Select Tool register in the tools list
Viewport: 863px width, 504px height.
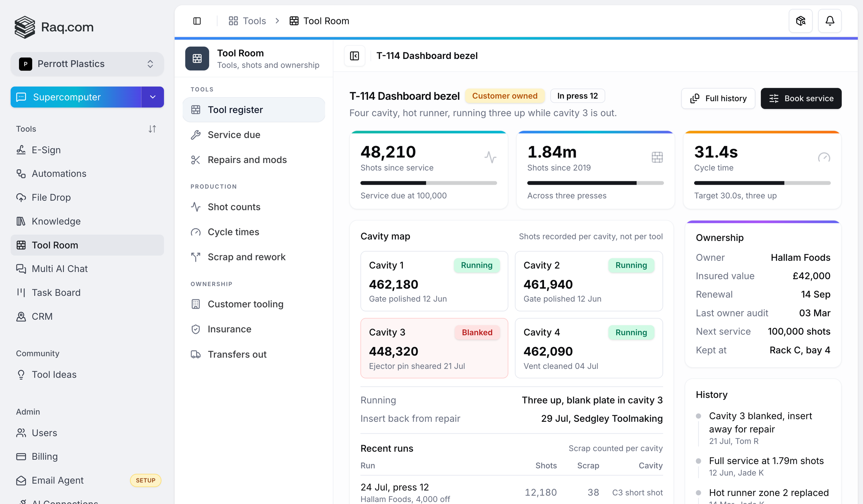pos(254,110)
